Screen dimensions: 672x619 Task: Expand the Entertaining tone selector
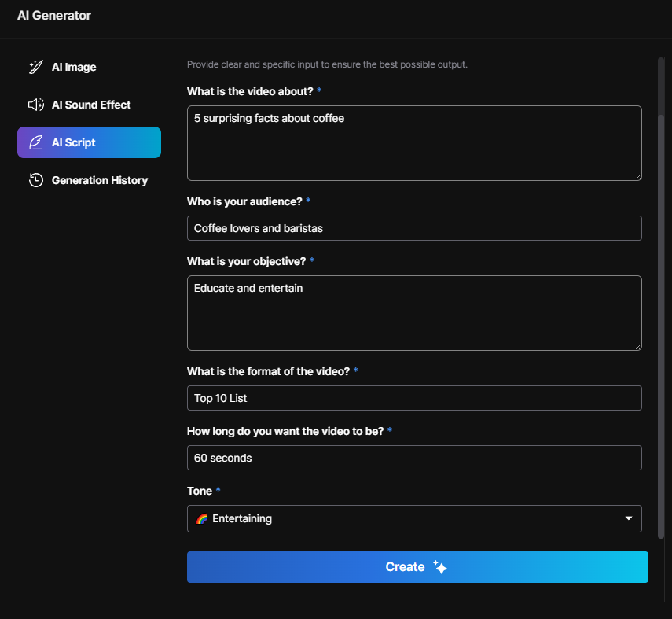[x=414, y=519]
